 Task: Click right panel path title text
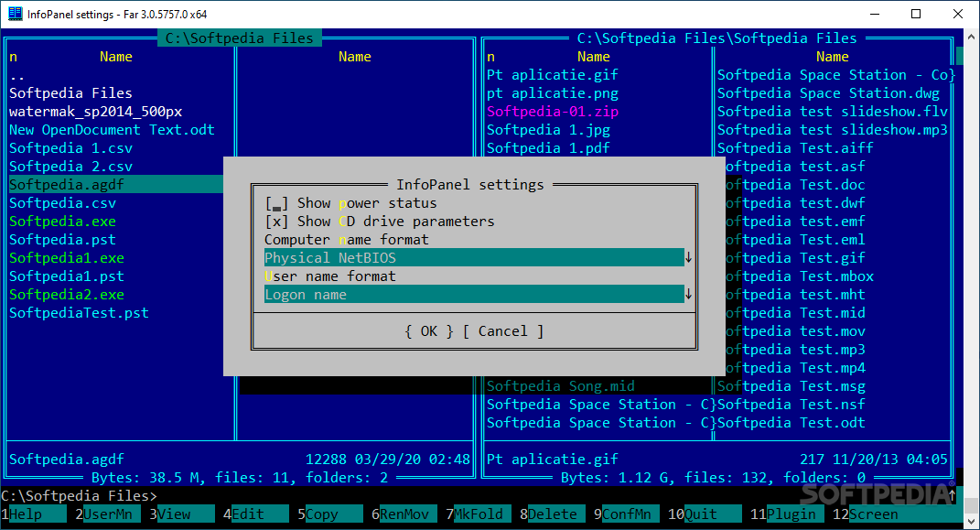[716, 38]
